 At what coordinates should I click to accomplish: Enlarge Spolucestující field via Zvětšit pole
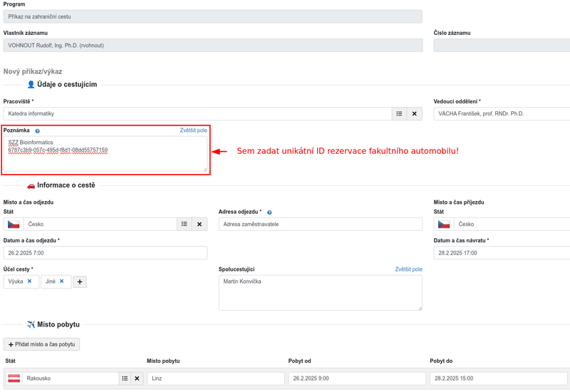[408, 269]
